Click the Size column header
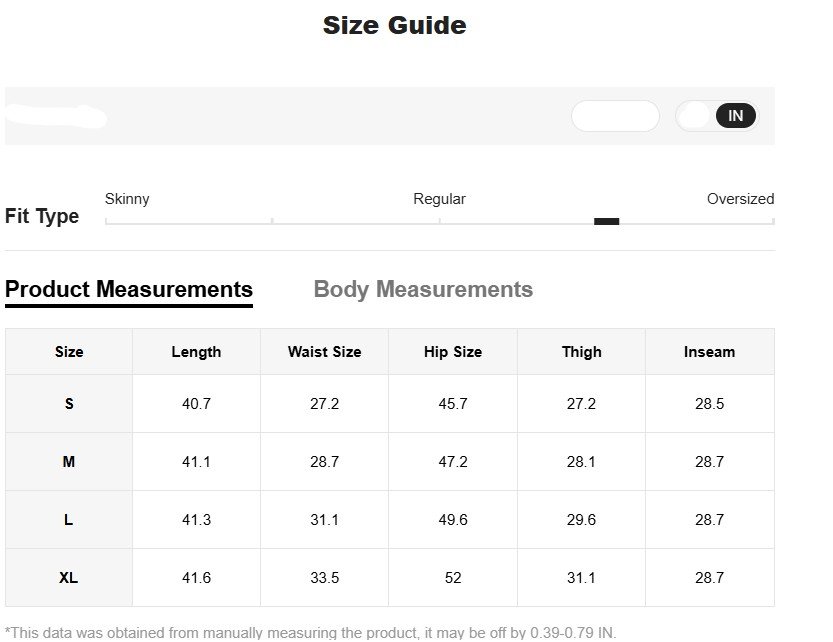Viewport: 833px width, 642px height. point(69,352)
